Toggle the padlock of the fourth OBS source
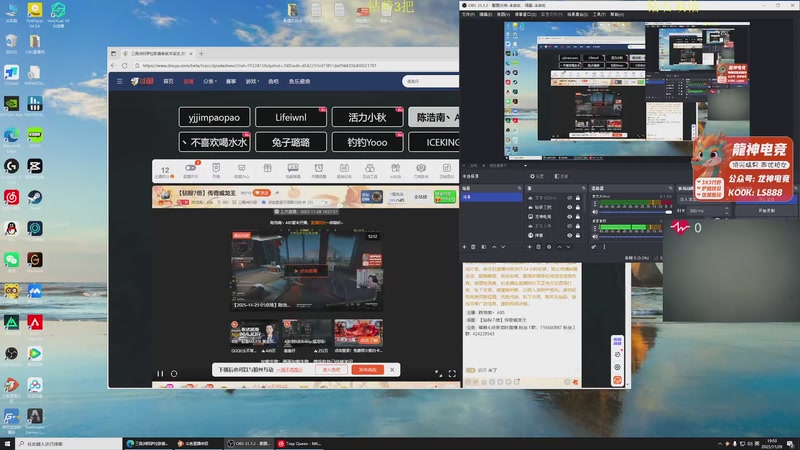800x450 pixels. point(578,226)
